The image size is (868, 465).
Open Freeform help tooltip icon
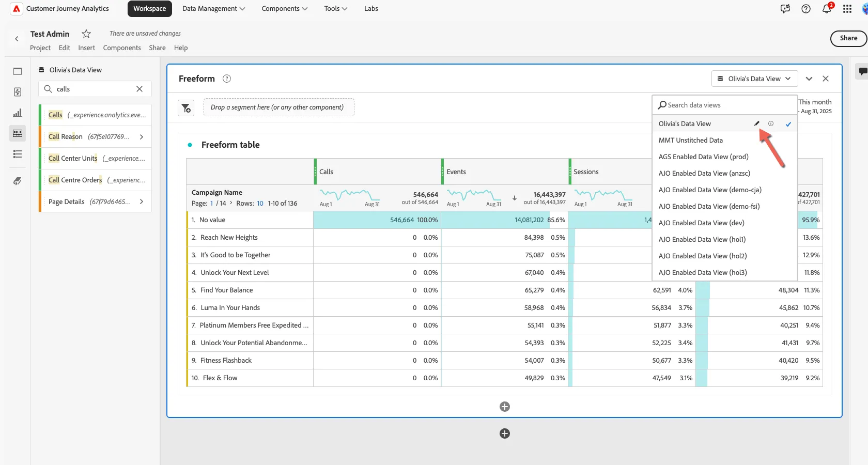(227, 79)
